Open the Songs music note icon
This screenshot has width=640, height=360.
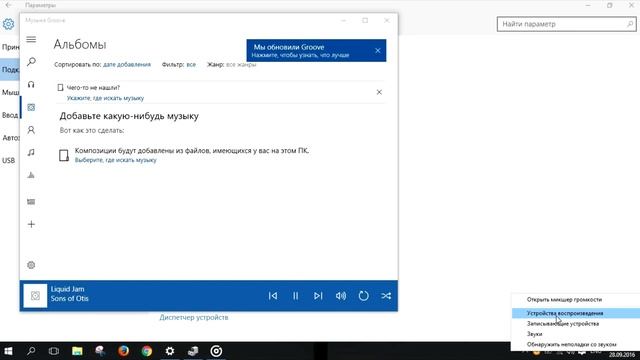(x=31, y=152)
